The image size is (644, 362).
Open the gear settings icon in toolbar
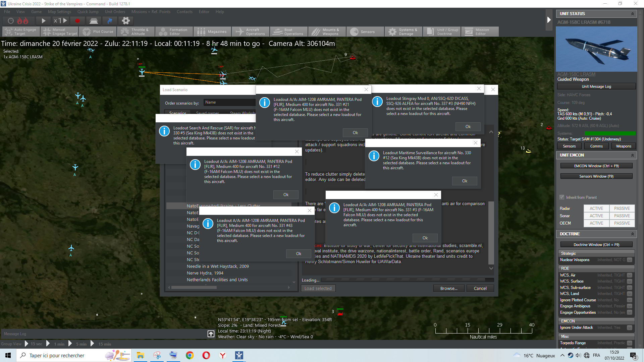[126, 21]
